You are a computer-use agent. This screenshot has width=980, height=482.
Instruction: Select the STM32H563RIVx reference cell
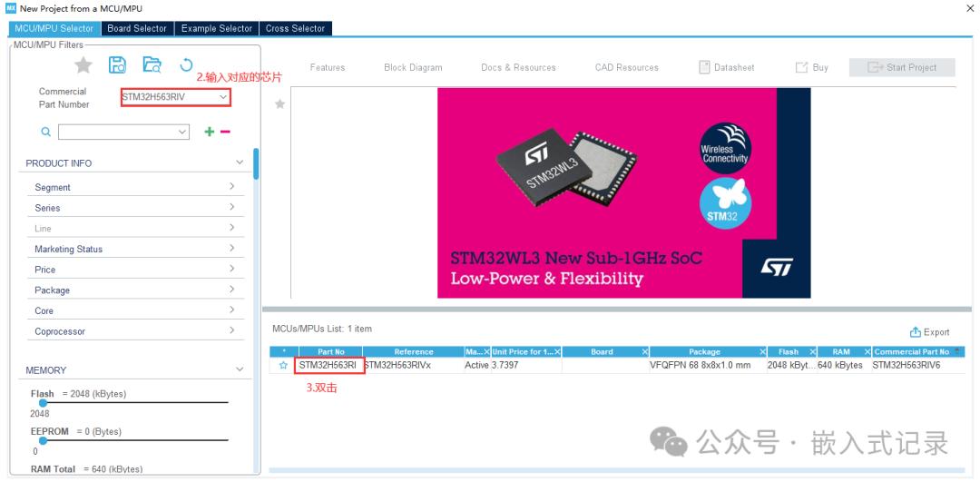(413, 365)
